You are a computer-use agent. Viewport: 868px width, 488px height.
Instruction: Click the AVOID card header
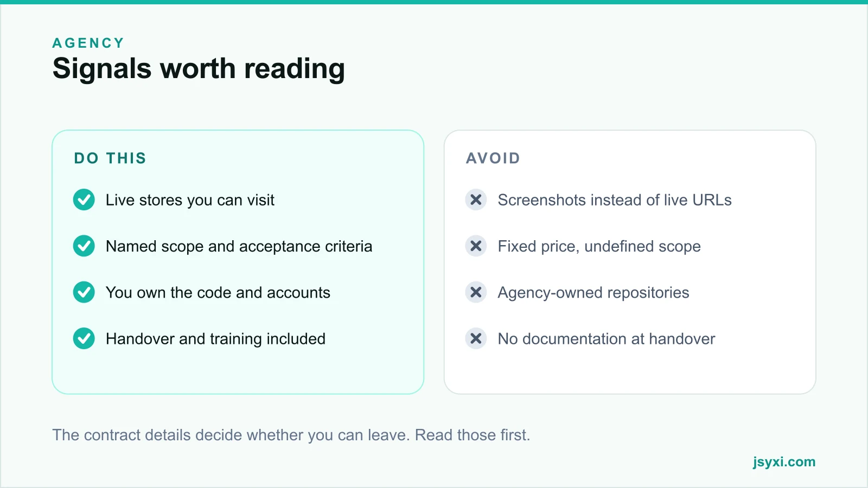(493, 158)
